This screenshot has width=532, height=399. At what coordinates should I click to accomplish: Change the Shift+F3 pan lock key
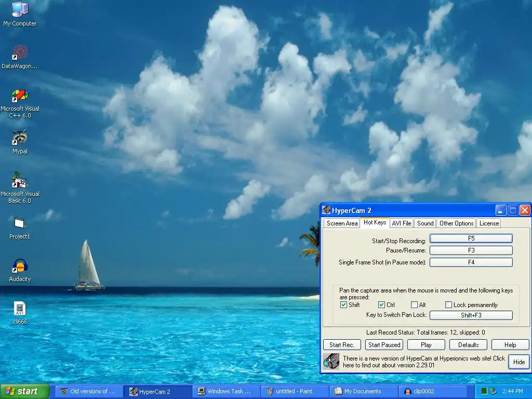(x=471, y=315)
